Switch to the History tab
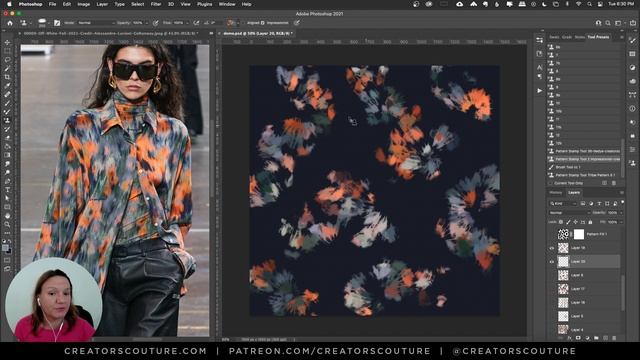This screenshot has height=360, width=640. coord(556,193)
